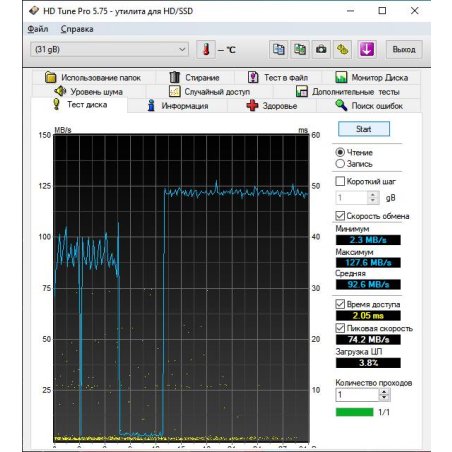Increase the short step gB value
This screenshot has width=452, height=452.
pos(373,195)
